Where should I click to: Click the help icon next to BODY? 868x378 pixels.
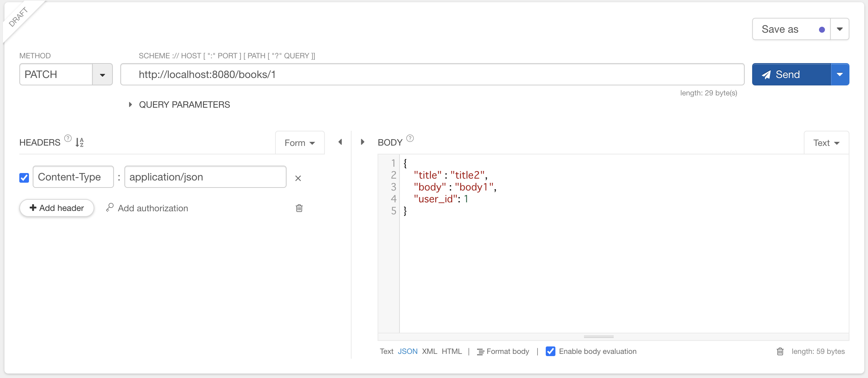pos(410,139)
